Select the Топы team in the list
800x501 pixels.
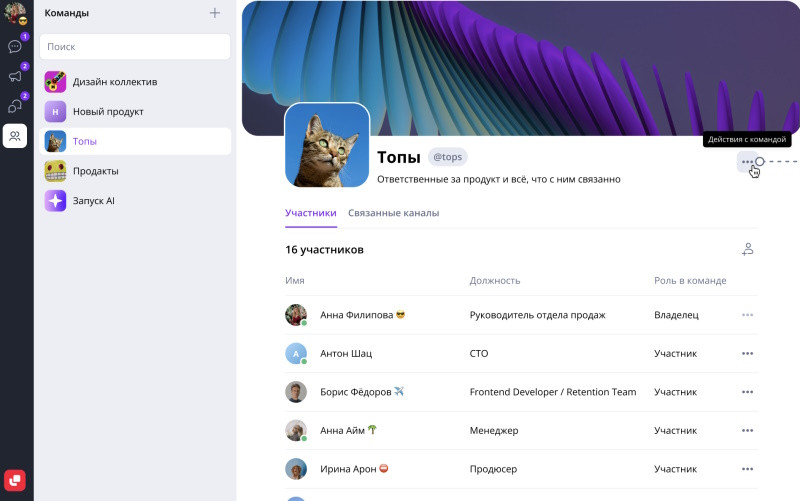135,141
